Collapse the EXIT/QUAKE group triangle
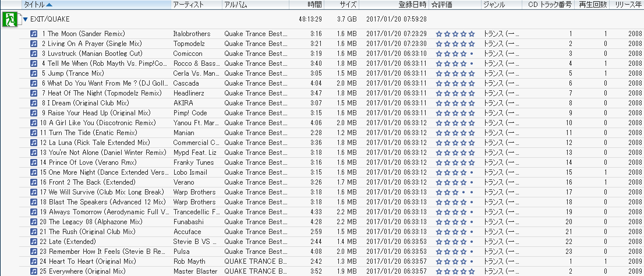The image size is (644, 276). click(x=26, y=19)
